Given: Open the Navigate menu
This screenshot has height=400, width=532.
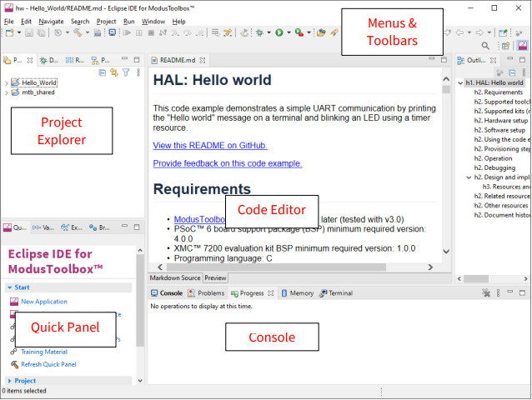Looking at the screenshot, I should (x=50, y=21).
